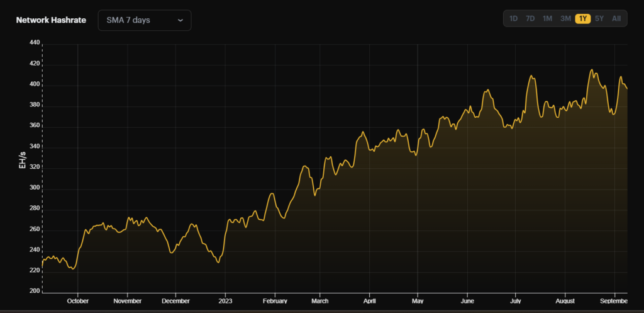The height and width of the screenshot is (313, 644).
Task: Click the 420 y-axis value
Action: click(35, 64)
